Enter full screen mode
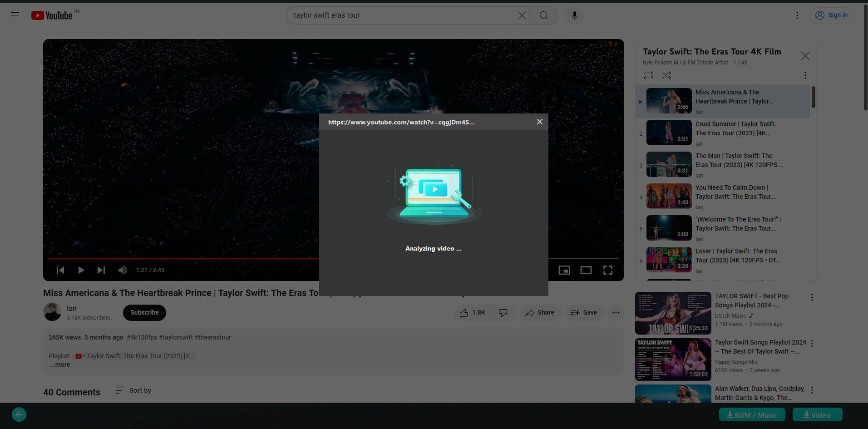 [x=608, y=270]
